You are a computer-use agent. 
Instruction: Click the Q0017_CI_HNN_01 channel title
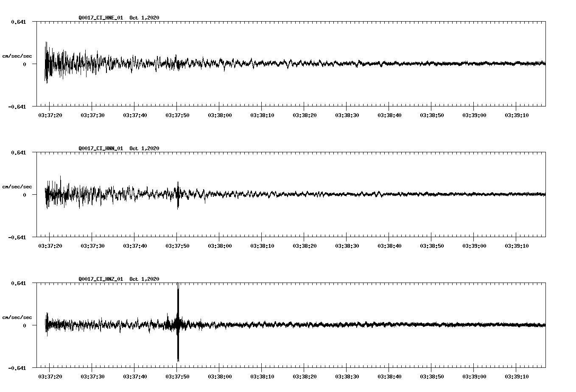pyautogui.click(x=100, y=148)
